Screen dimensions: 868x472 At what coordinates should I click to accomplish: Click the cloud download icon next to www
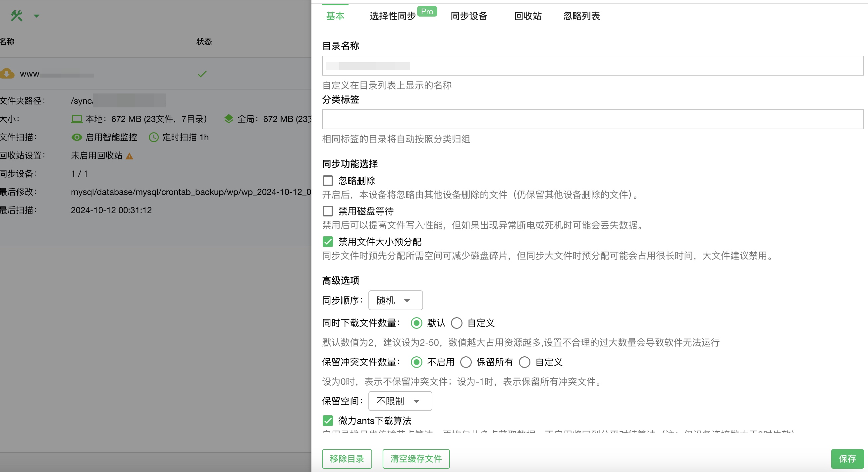[x=7, y=74]
